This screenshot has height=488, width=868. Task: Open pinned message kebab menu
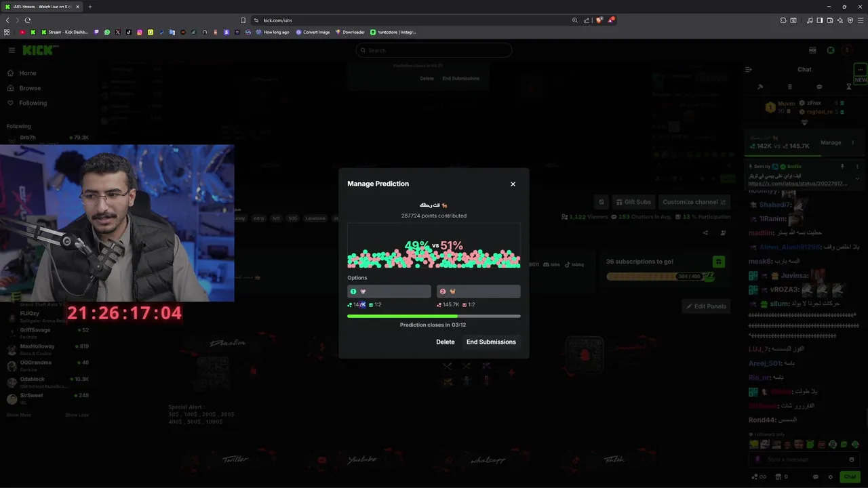(857, 166)
